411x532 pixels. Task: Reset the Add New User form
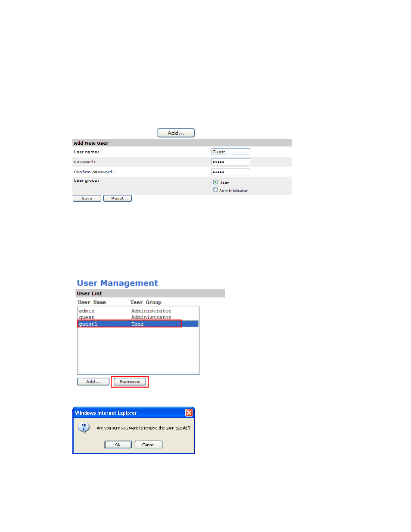coord(118,198)
